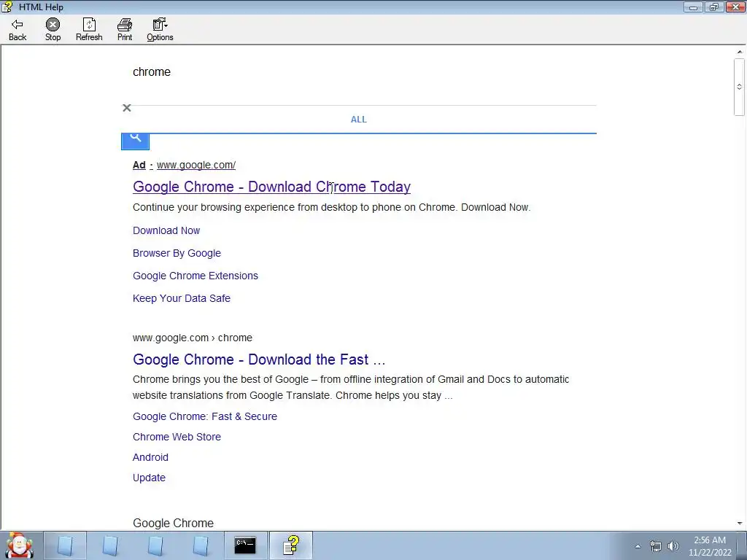Open 'Google Chrome: Fast & Secure' link
The width and height of the screenshot is (747, 560).
click(x=205, y=416)
